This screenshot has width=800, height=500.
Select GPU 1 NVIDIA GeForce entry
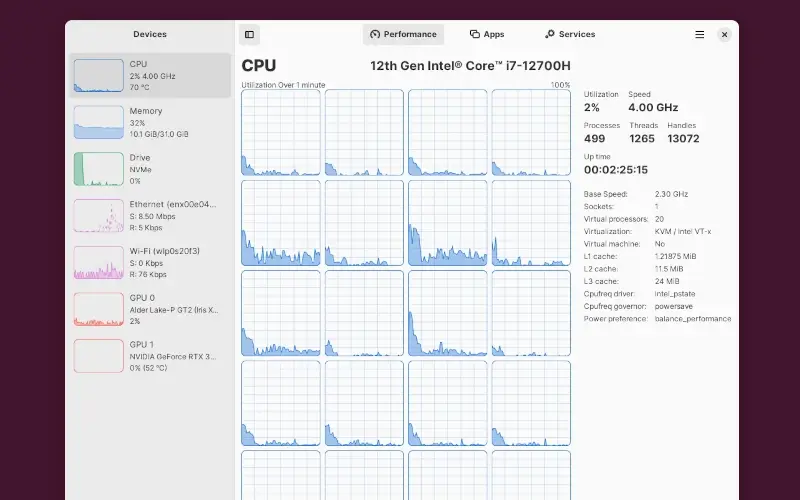point(150,356)
